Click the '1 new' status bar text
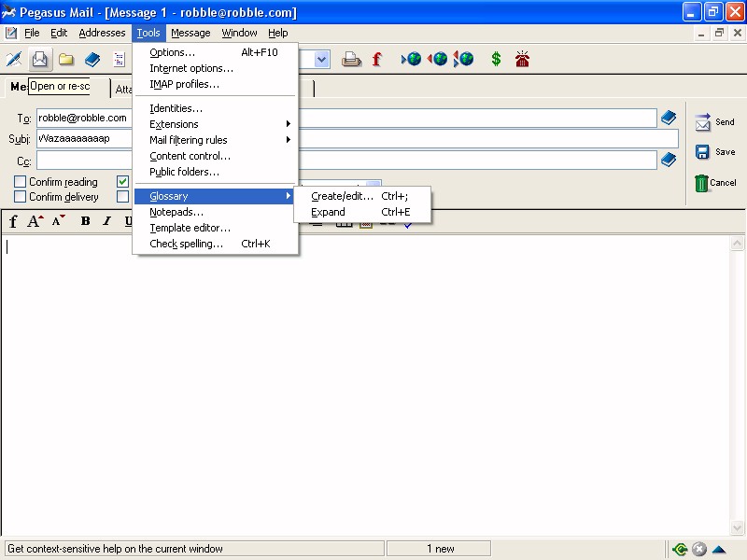747x560 pixels. [x=440, y=549]
